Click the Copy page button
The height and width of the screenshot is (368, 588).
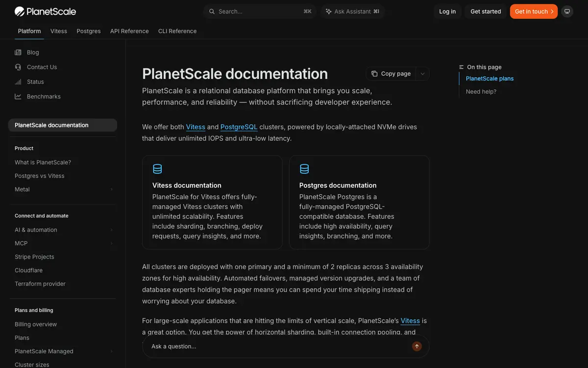(391, 74)
